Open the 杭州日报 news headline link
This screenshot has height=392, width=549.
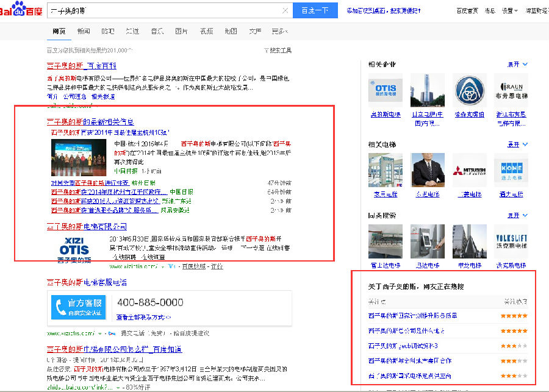click(90, 183)
